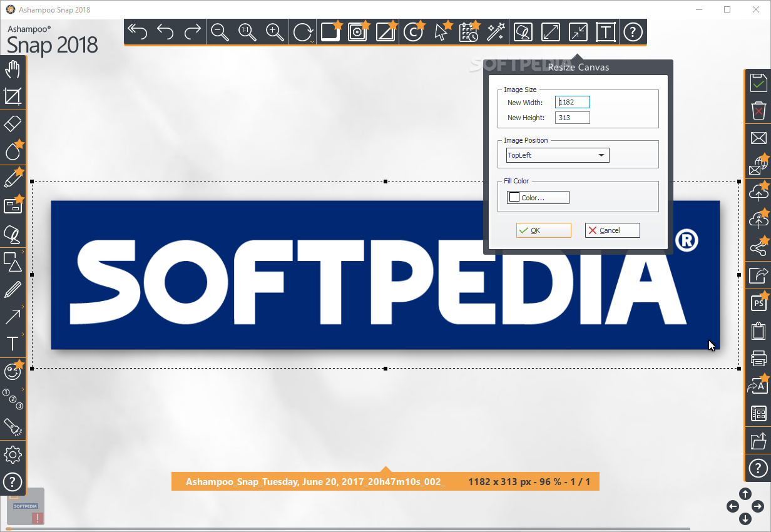
Task: Select the blur droplet tool
Action: 14,150
